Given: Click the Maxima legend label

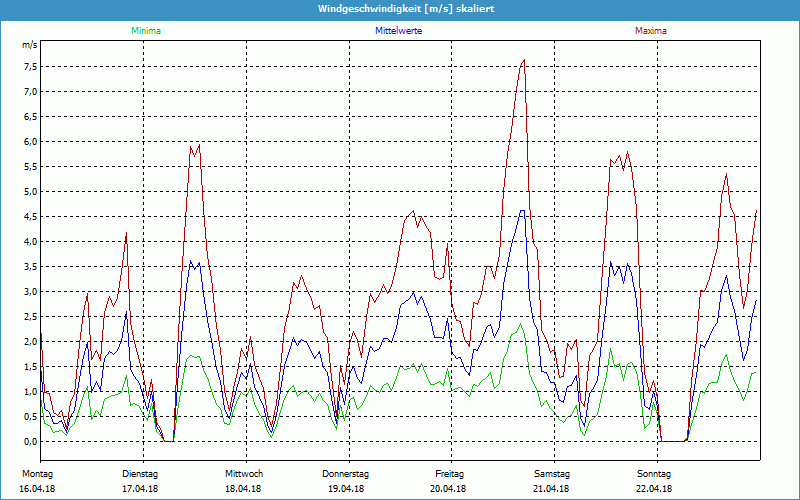Looking at the screenshot, I should point(651,31).
